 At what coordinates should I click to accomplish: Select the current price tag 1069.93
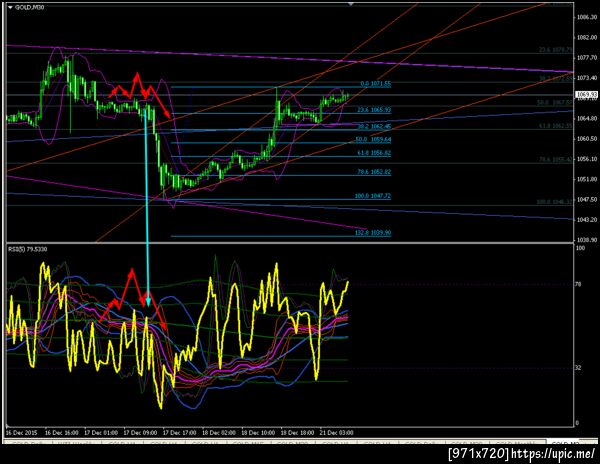[586, 94]
